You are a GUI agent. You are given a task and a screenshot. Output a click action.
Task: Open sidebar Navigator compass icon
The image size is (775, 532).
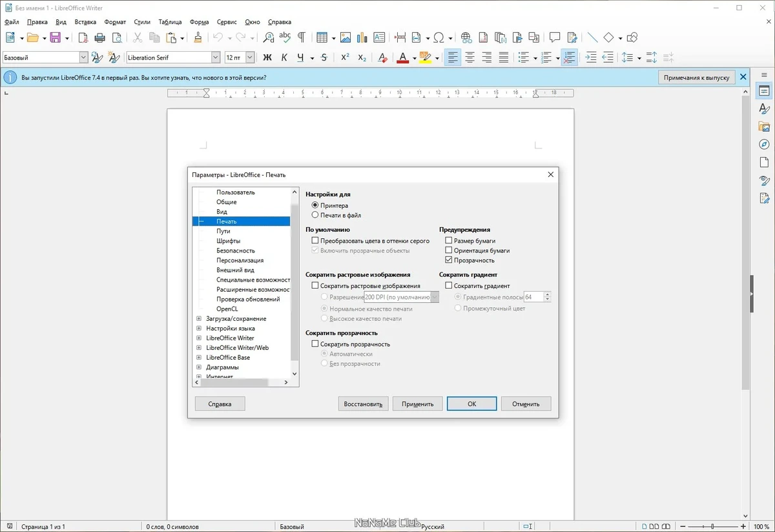coord(764,144)
